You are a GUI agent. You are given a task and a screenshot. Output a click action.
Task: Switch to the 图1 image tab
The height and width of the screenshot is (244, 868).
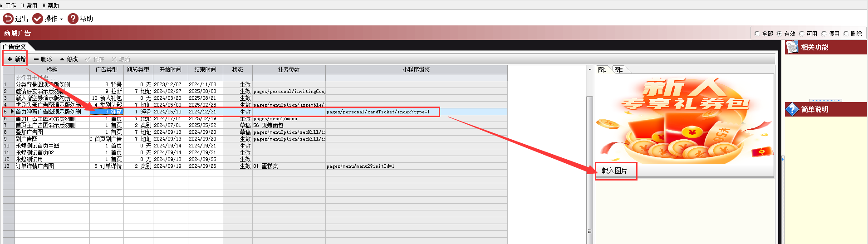coord(603,69)
